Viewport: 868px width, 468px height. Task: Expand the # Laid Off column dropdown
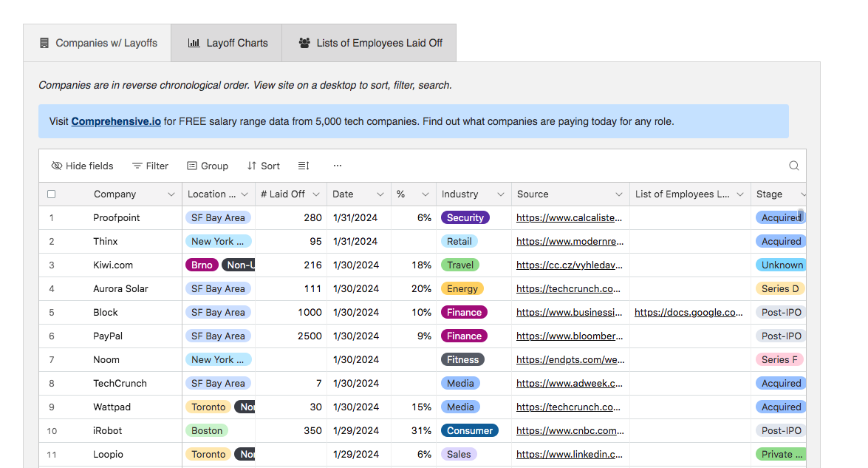coord(316,194)
